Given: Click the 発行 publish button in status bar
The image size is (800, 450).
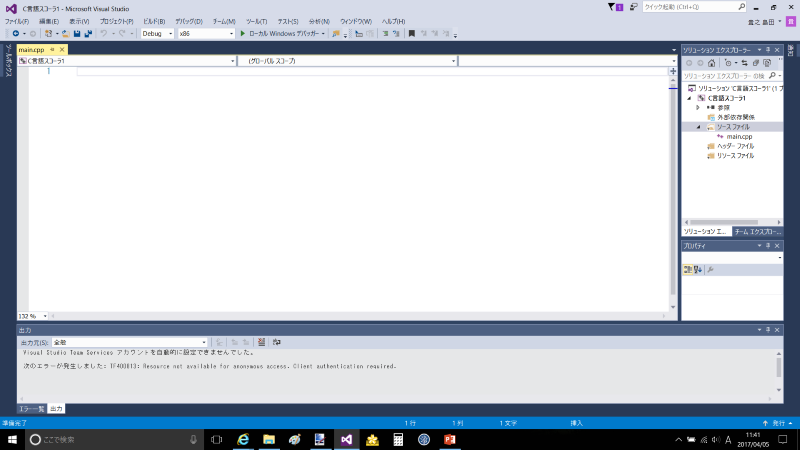Looking at the screenshot, I should coord(778,423).
